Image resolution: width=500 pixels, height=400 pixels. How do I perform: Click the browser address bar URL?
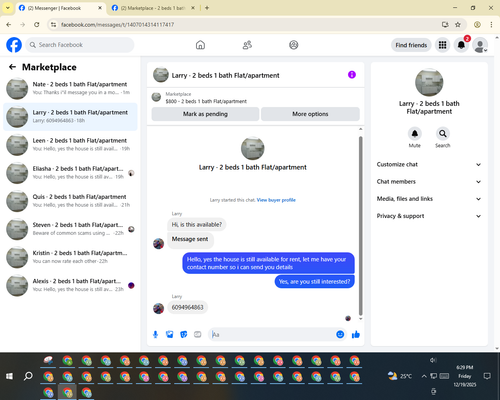click(x=117, y=25)
